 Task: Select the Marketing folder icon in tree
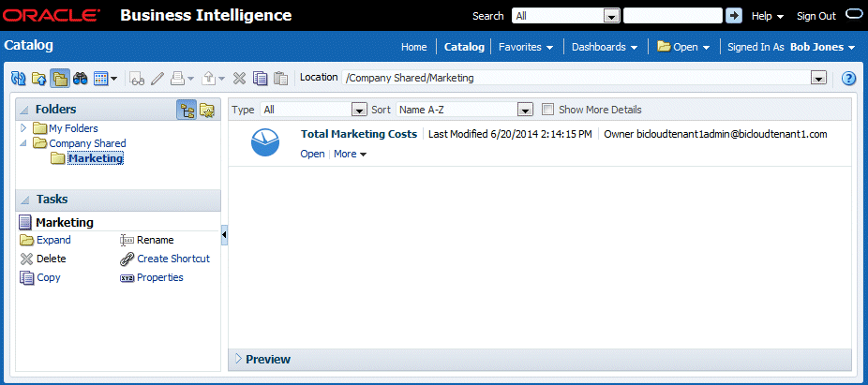click(x=58, y=158)
